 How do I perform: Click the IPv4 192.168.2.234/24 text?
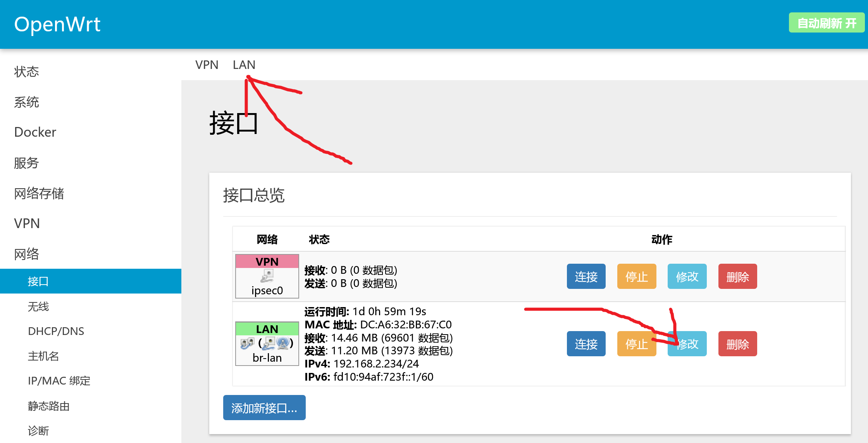click(x=376, y=364)
